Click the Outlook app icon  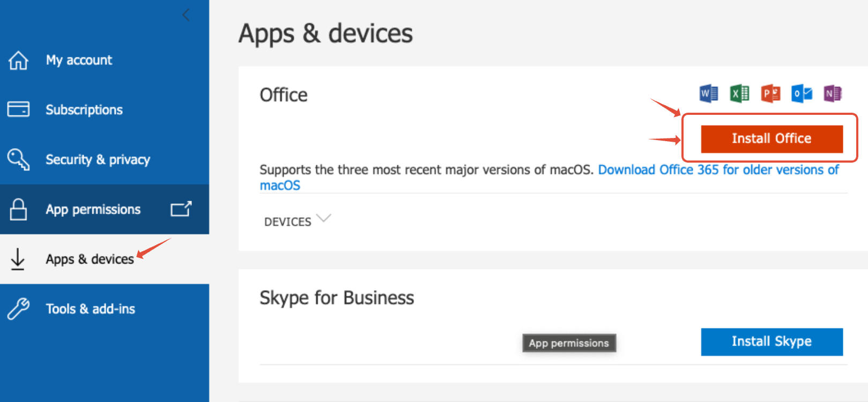click(802, 93)
